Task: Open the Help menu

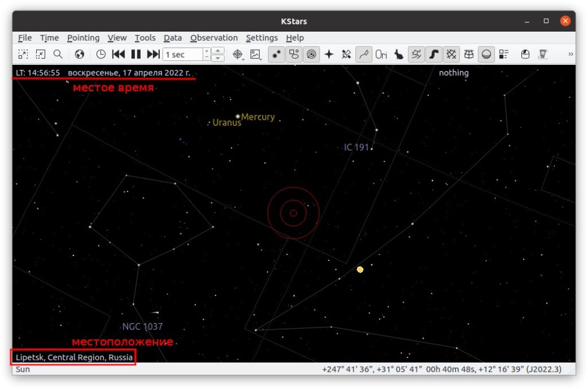Action: click(x=295, y=38)
